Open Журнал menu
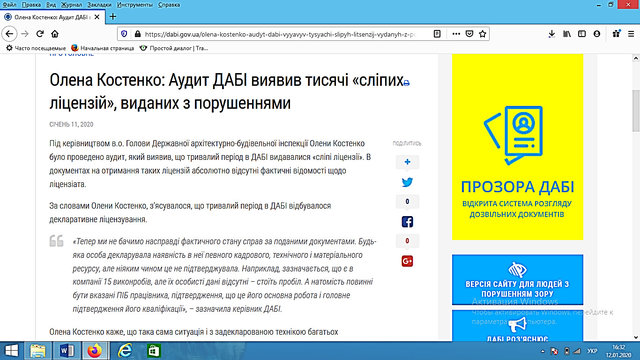The height and width of the screenshot is (360, 640). coord(71,5)
